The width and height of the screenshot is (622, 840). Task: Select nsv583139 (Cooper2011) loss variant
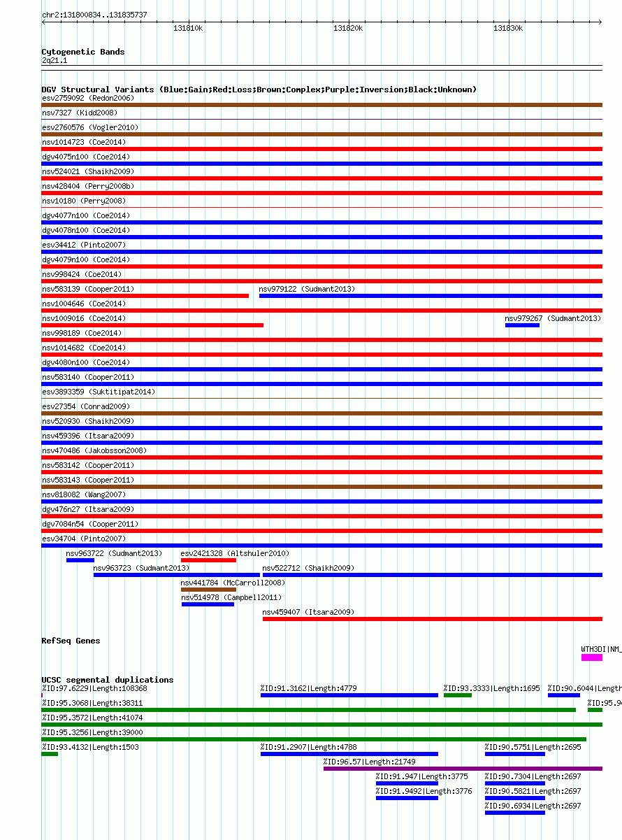[x=145, y=296]
